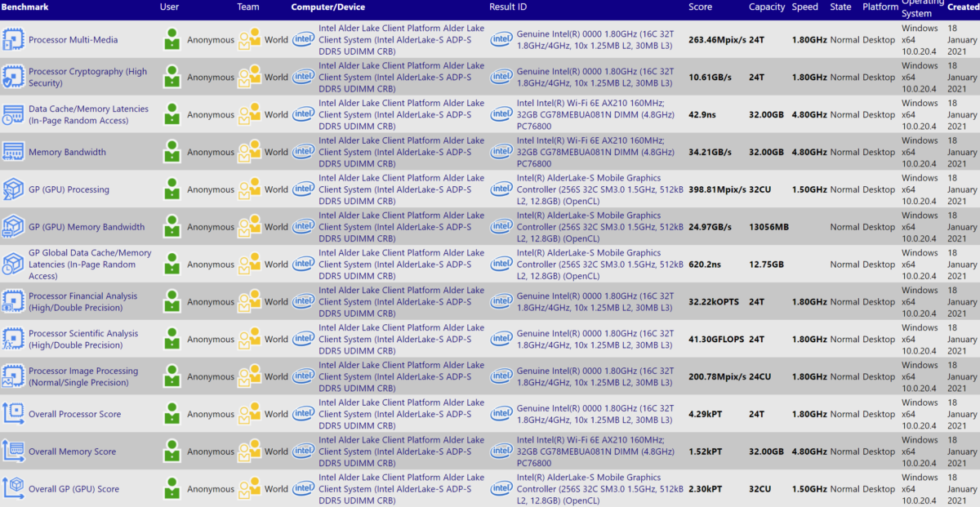Click the Processor Multi-Media benchmark icon
This screenshot has width=980, height=507.
coord(14,38)
